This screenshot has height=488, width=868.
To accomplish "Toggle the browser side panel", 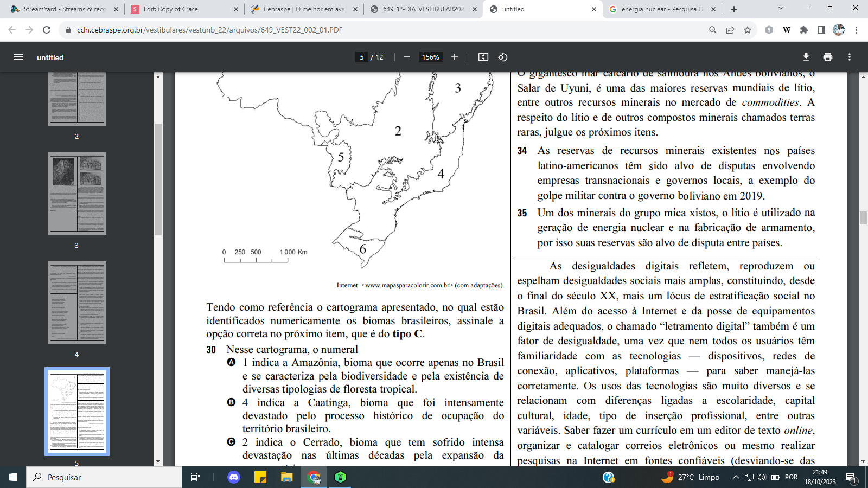I will tap(821, 30).
